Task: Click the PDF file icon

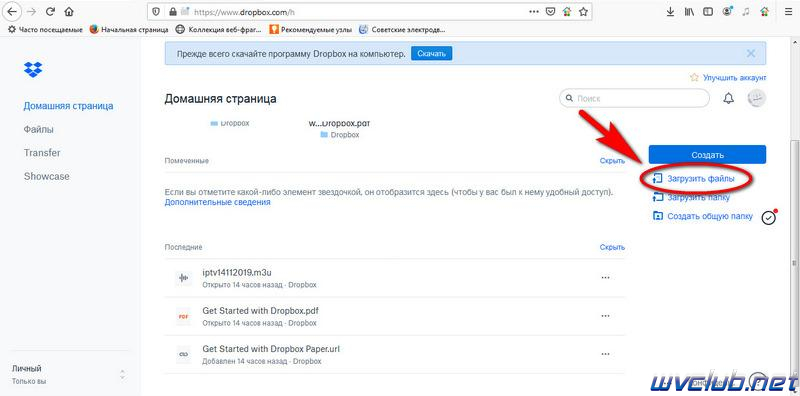Action: tap(184, 316)
